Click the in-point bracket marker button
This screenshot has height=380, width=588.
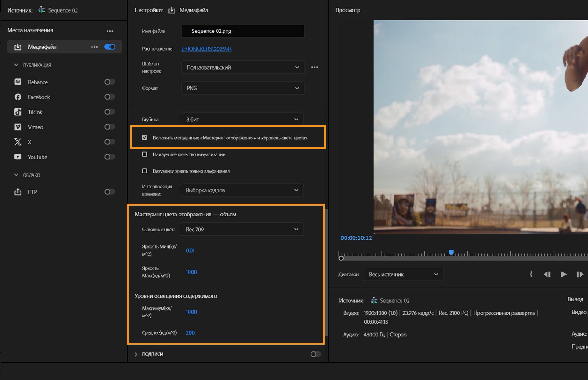coord(531,274)
